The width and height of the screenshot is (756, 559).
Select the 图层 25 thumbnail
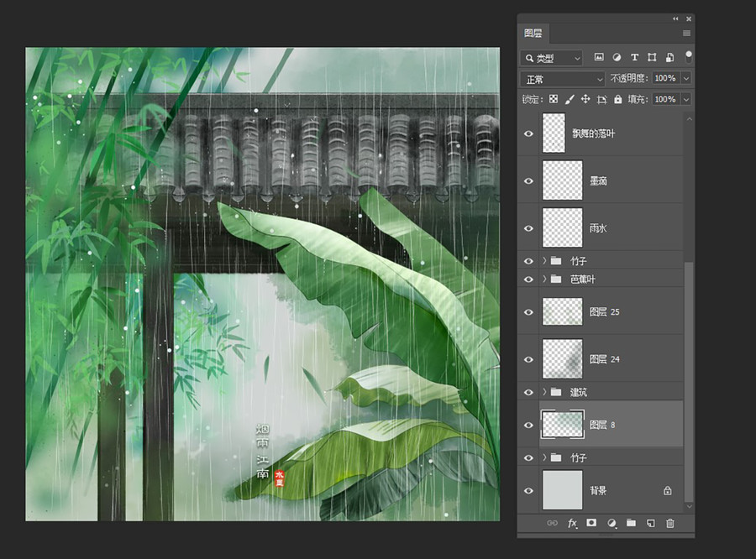coord(562,311)
